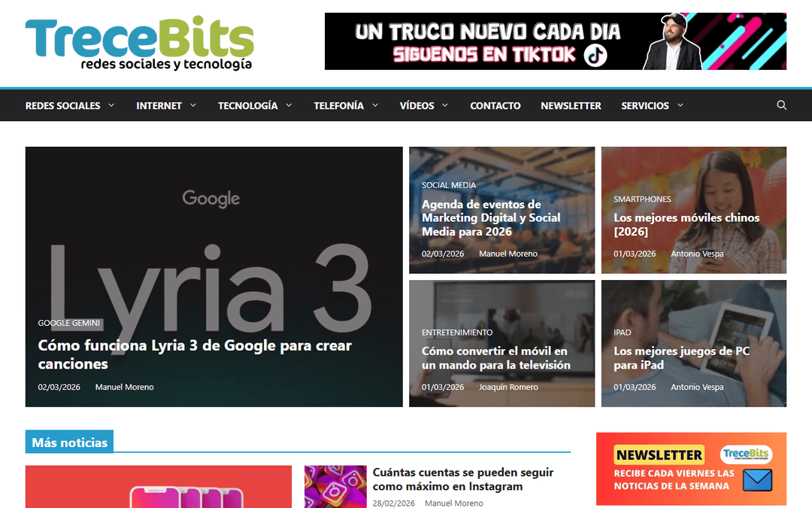Expand the Internet menu chevron
Viewport: 812px width, 508px height.
tap(193, 105)
